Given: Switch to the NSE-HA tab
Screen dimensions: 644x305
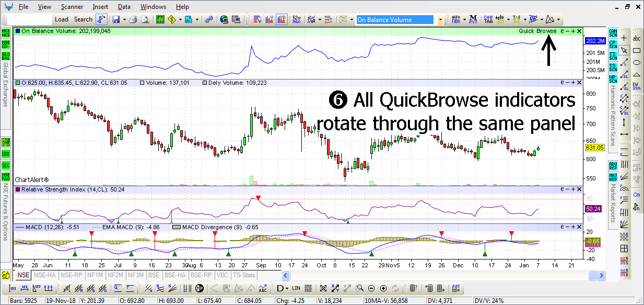Looking at the screenshot, I should pos(44,275).
